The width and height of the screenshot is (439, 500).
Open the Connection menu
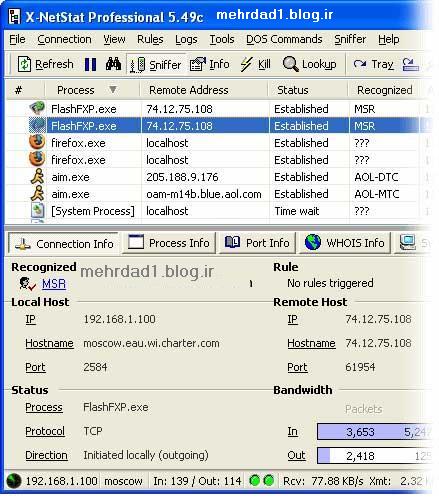click(x=64, y=39)
